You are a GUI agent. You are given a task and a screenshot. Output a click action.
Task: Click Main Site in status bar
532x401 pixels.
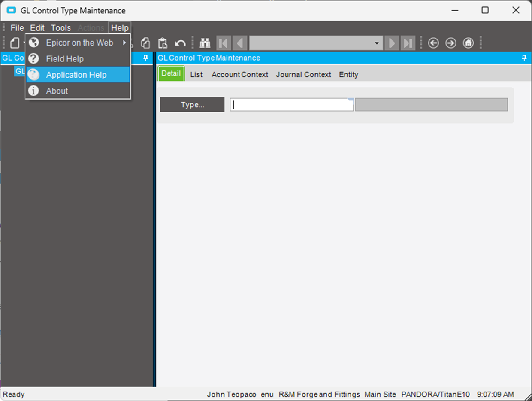point(381,394)
